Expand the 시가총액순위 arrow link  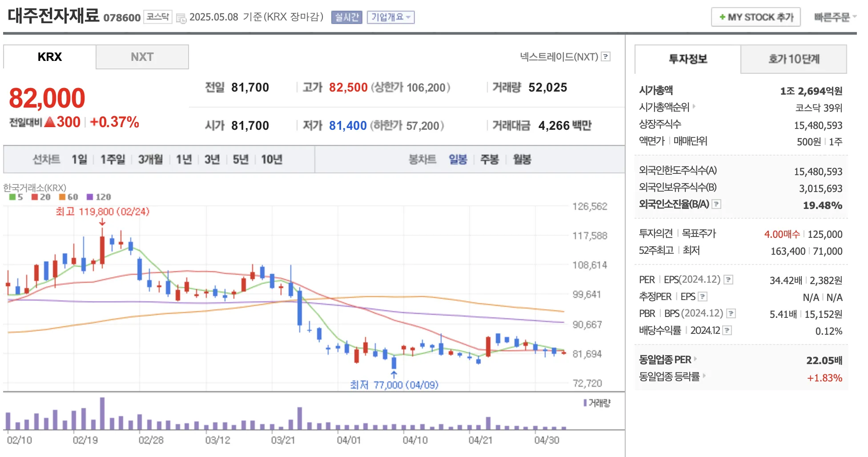pos(694,107)
